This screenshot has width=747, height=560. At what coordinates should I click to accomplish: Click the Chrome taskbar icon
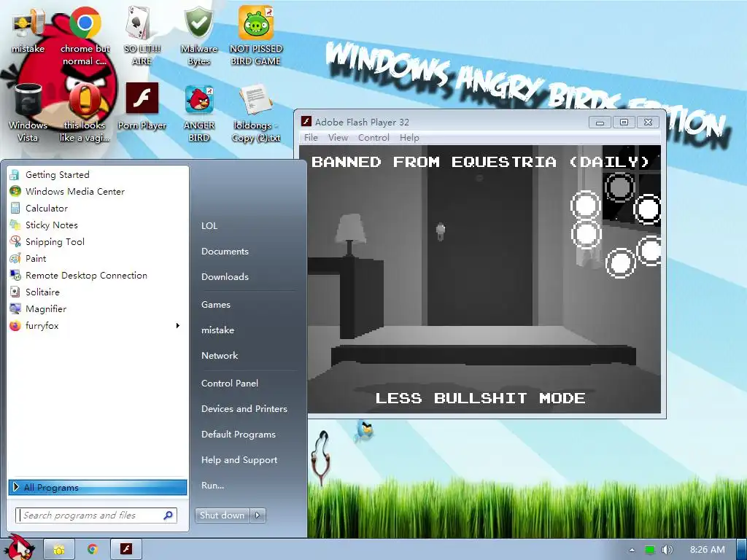coord(93,550)
